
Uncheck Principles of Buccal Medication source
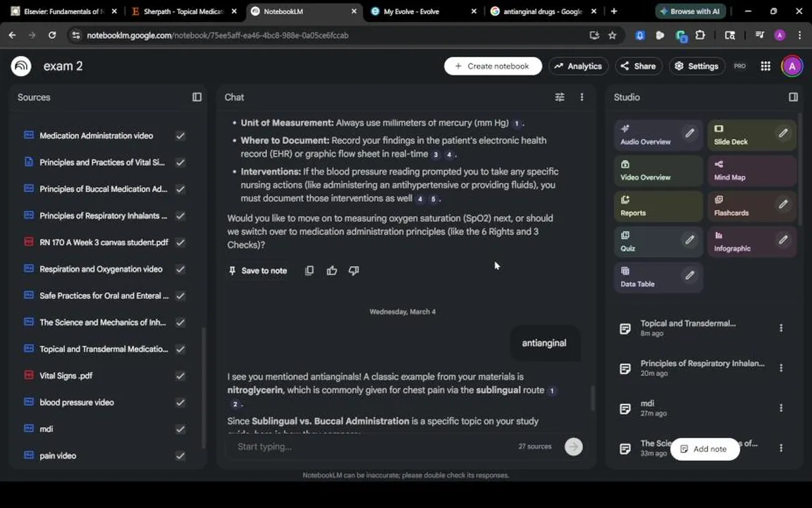[x=180, y=189]
